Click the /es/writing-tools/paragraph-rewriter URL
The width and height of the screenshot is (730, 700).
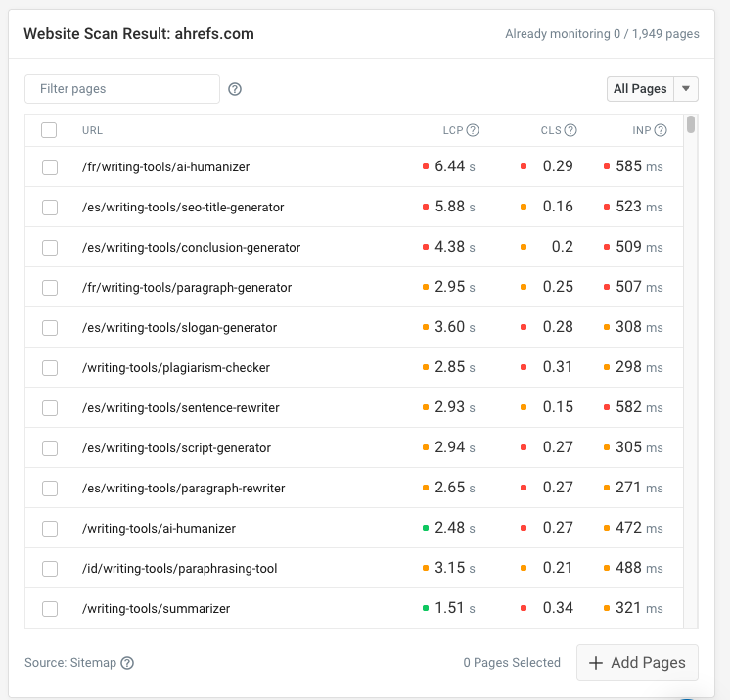click(x=183, y=489)
